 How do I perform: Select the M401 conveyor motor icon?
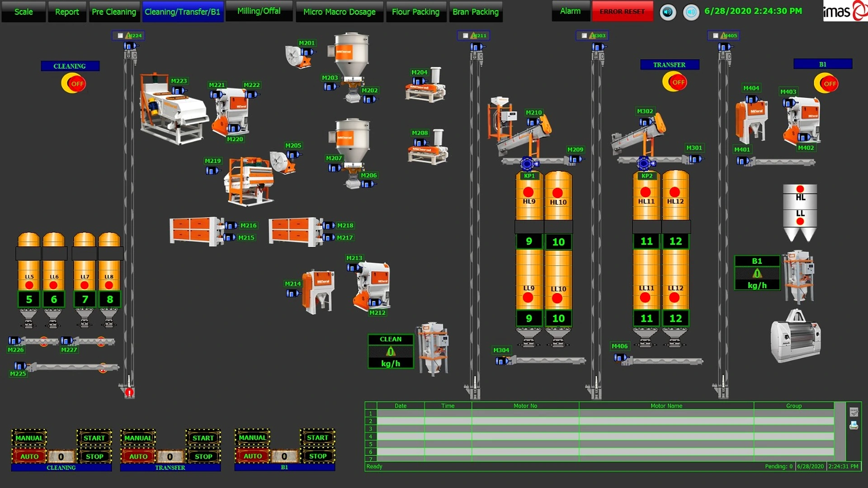(x=744, y=160)
